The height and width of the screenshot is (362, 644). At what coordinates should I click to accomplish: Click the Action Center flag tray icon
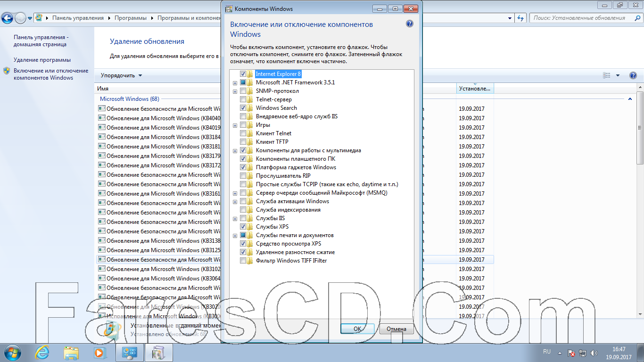pyautogui.click(x=571, y=353)
